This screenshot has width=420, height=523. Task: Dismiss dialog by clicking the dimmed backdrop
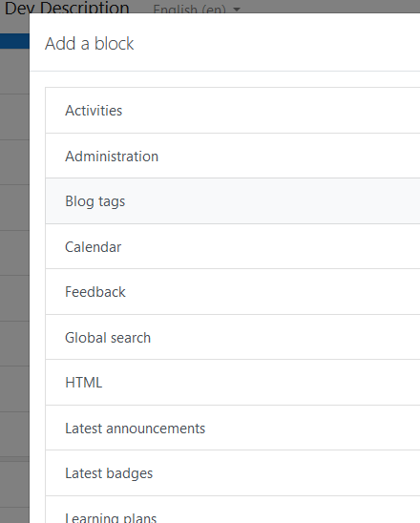[14, 484]
